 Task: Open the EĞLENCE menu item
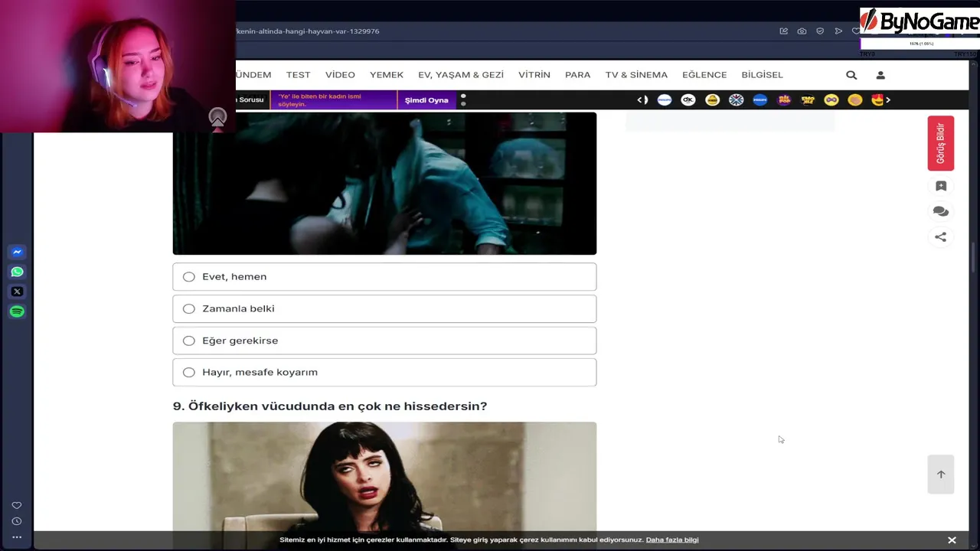[x=704, y=75]
